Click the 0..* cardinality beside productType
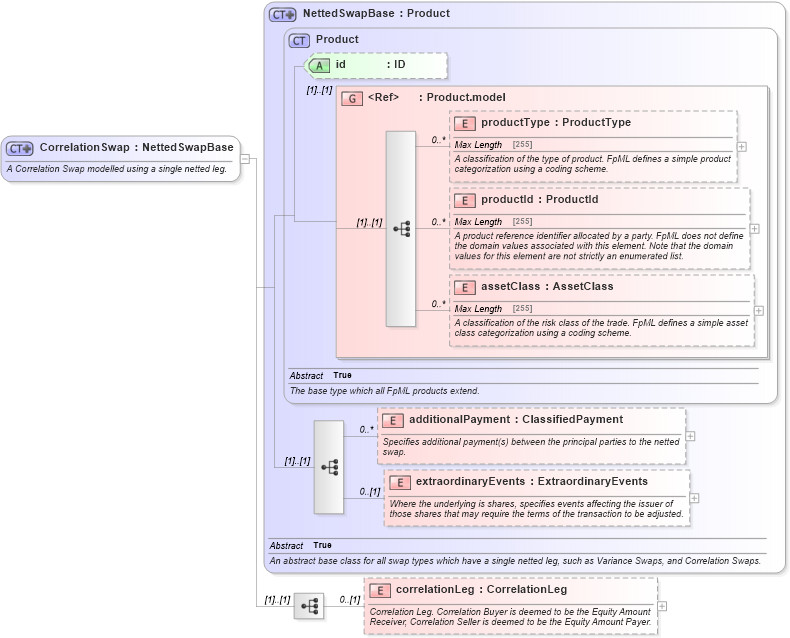Viewport: 790px width, 638px height. (x=438, y=140)
